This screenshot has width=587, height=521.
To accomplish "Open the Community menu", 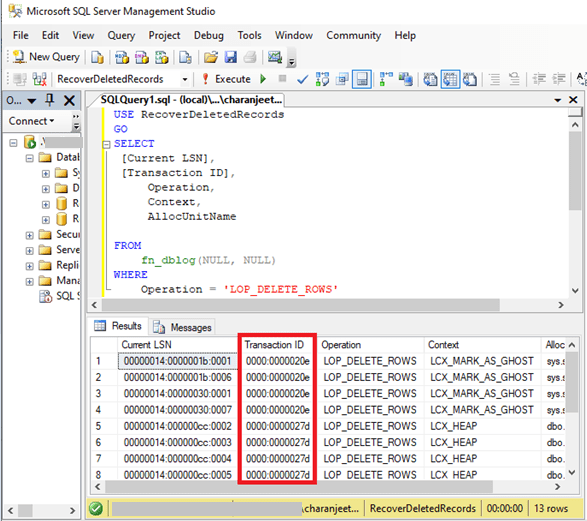I will pyautogui.click(x=353, y=36).
